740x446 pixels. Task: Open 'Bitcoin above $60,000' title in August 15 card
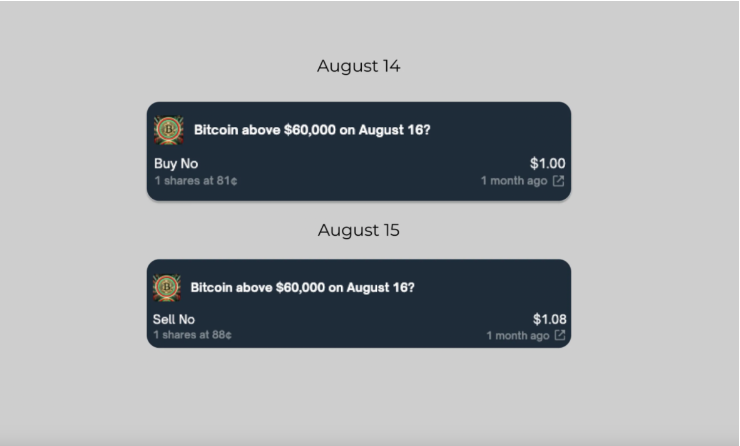pyautogui.click(x=303, y=287)
